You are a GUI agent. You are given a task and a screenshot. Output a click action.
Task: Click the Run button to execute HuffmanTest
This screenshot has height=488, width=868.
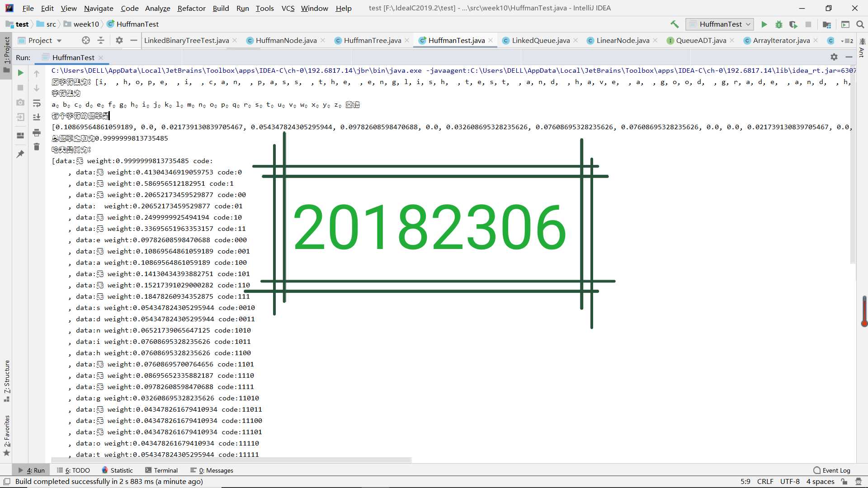[766, 24]
